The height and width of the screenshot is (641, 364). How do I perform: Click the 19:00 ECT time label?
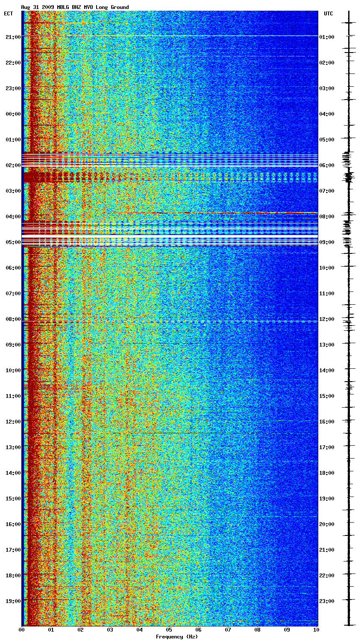[13, 601]
